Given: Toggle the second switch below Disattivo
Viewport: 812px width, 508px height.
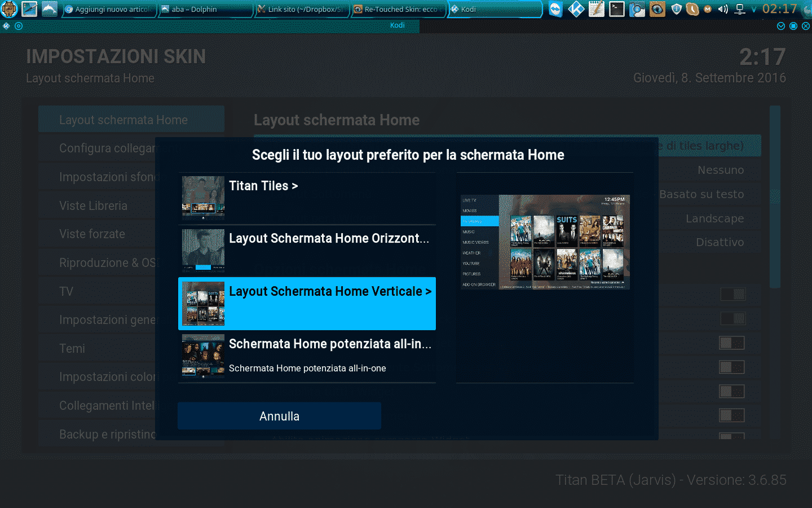Looking at the screenshot, I should [732, 318].
